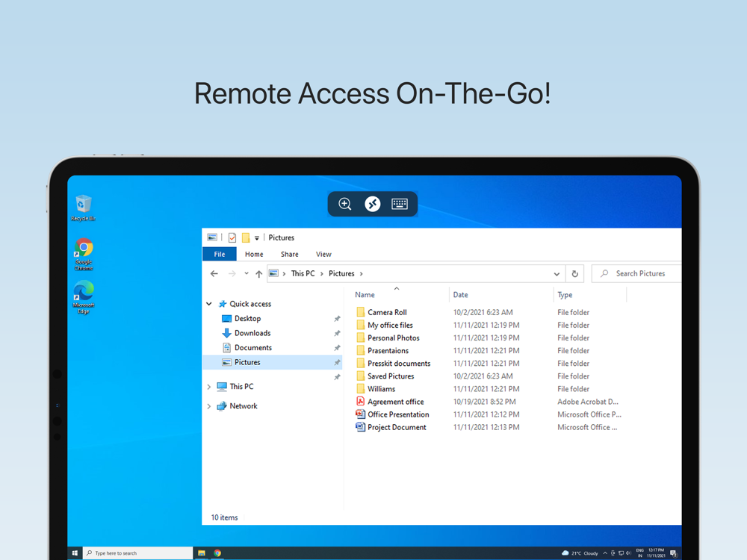Open the Windows Start menu
Viewport: 747px width, 560px height.
click(x=75, y=553)
